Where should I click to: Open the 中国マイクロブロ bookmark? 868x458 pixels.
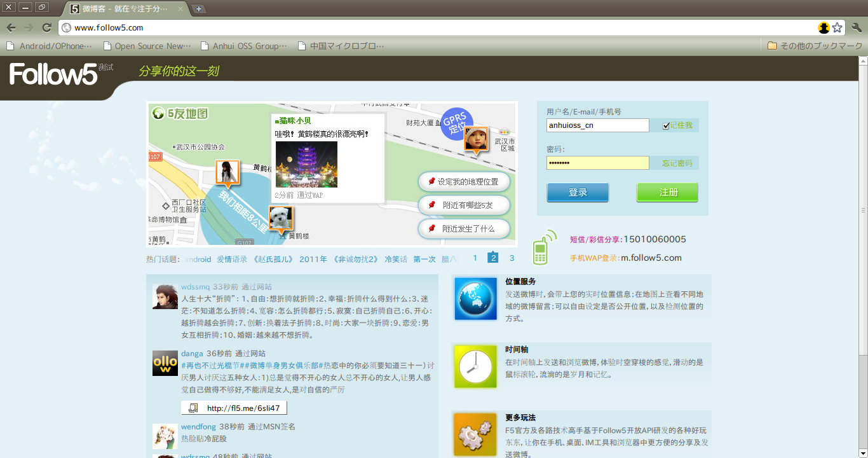click(341, 46)
